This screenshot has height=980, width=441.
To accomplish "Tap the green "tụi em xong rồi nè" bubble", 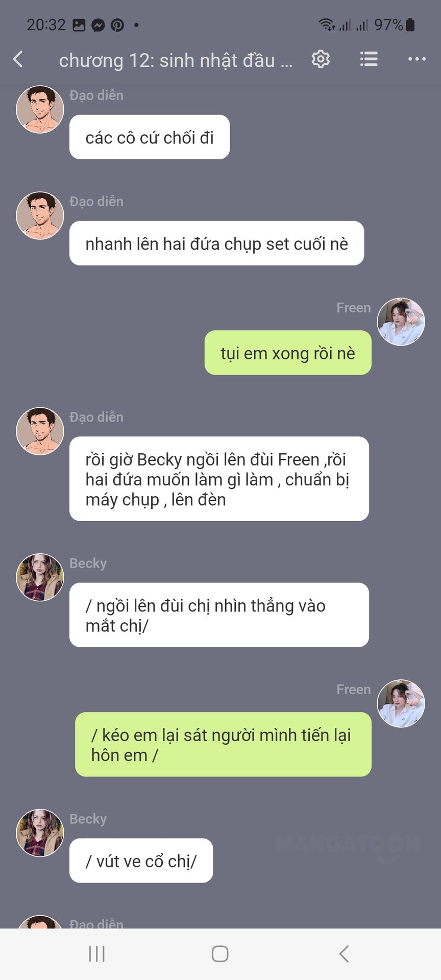I will click(x=288, y=353).
